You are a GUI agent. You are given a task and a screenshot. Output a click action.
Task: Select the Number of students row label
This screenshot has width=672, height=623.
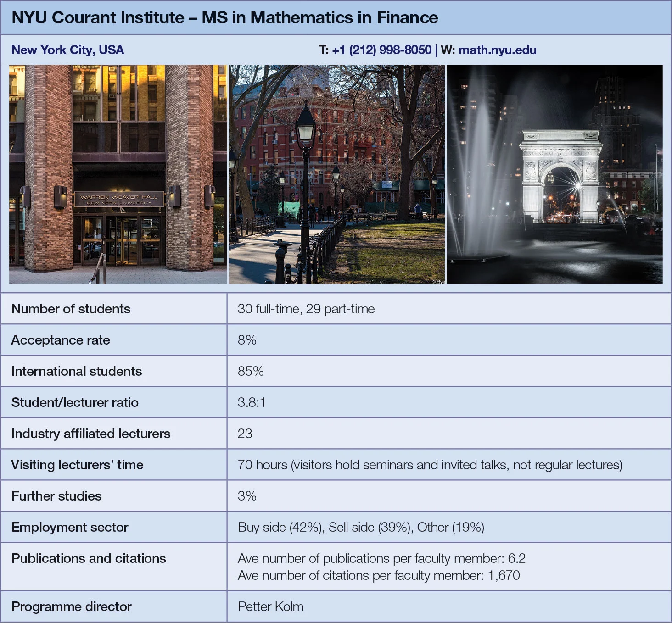(71, 309)
